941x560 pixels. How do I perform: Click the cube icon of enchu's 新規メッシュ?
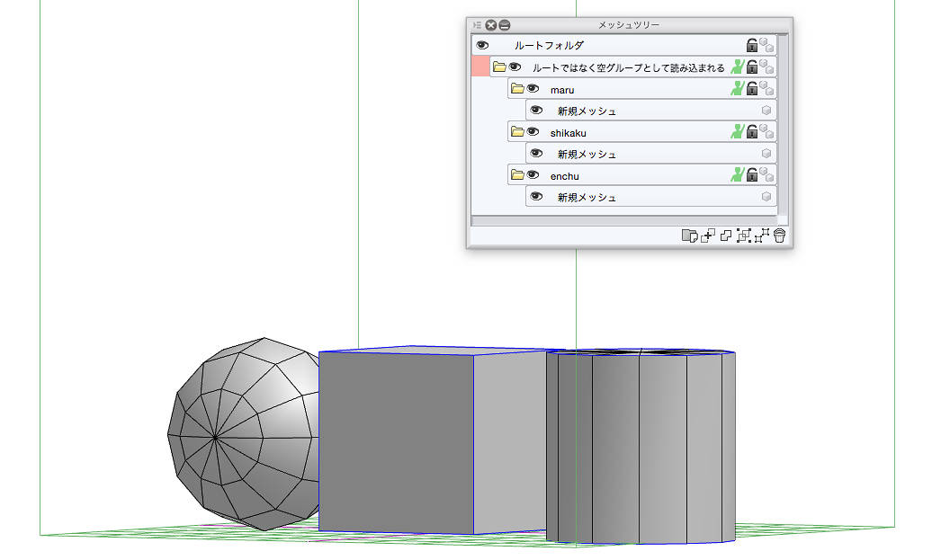pyautogui.click(x=766, y=197)
